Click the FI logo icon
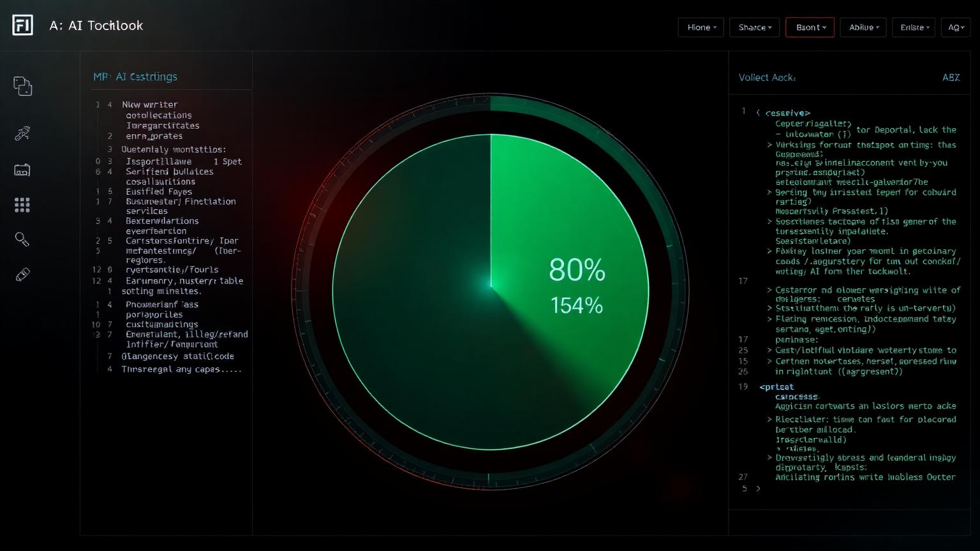This screenshot has height=551, width=980. click(22, 26)
